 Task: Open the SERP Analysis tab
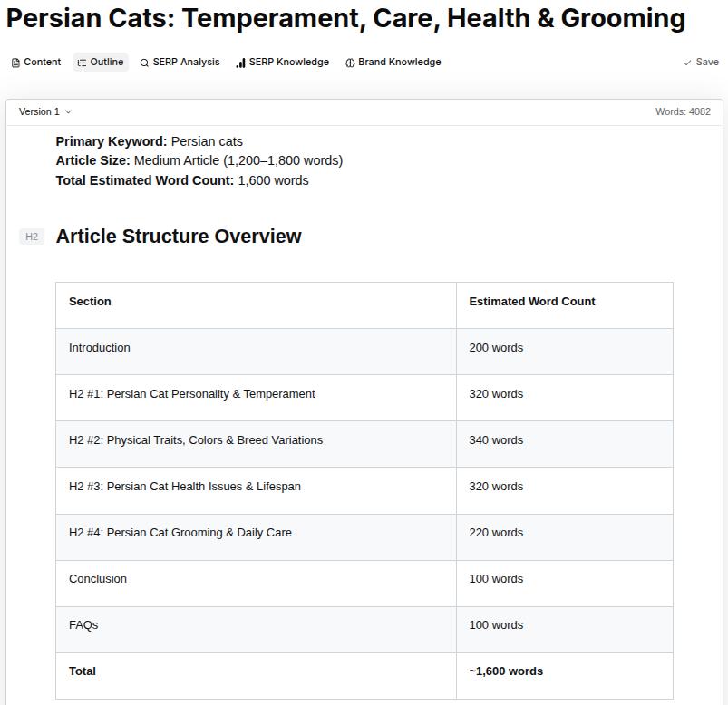click(180, 63)
